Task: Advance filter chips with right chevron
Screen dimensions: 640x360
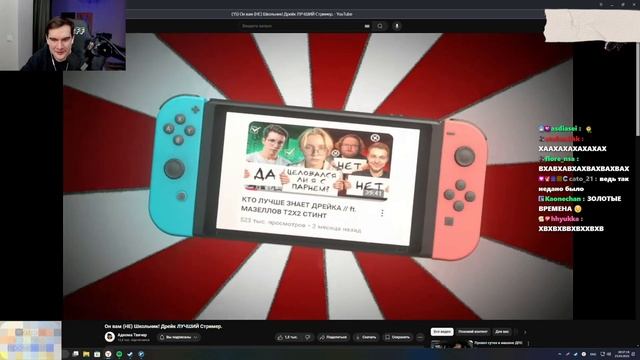Action: [525, 332]
